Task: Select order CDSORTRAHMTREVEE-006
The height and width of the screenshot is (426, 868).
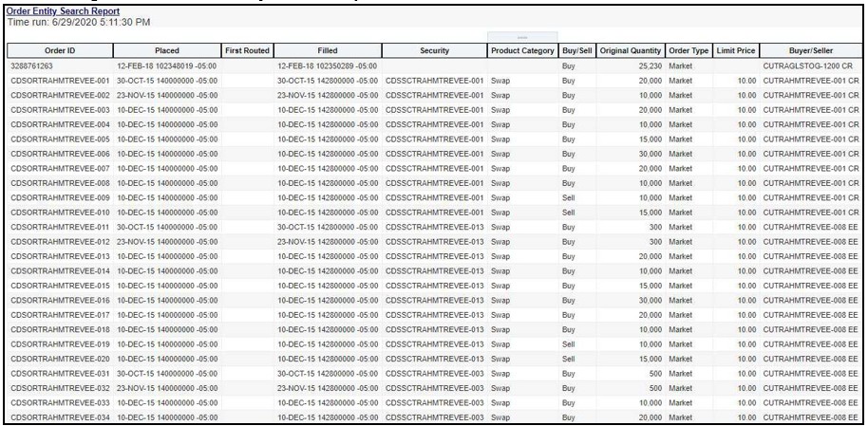Action: (61, 154)
